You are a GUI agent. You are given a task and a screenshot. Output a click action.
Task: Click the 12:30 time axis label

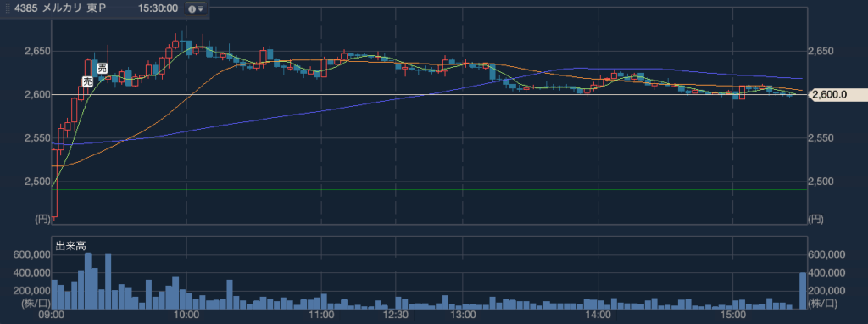pyautogui.click(x=395, y=316)
